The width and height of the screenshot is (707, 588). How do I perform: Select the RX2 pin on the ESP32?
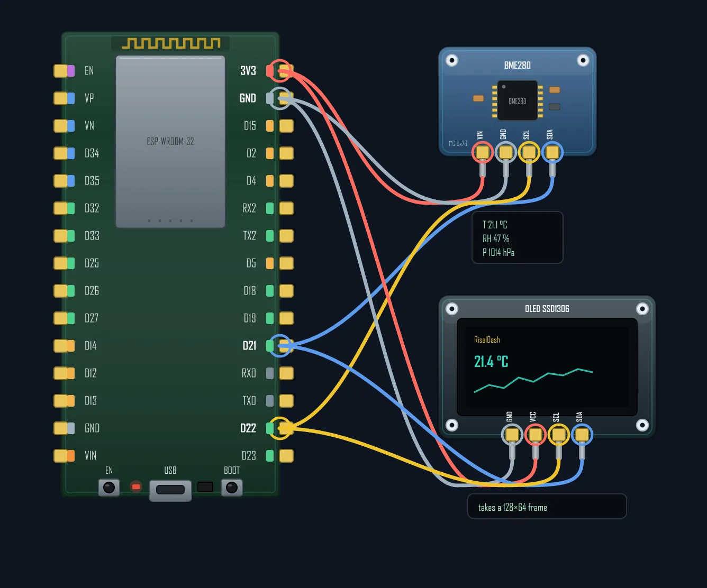pyautogui.click(x=286, y=208)
